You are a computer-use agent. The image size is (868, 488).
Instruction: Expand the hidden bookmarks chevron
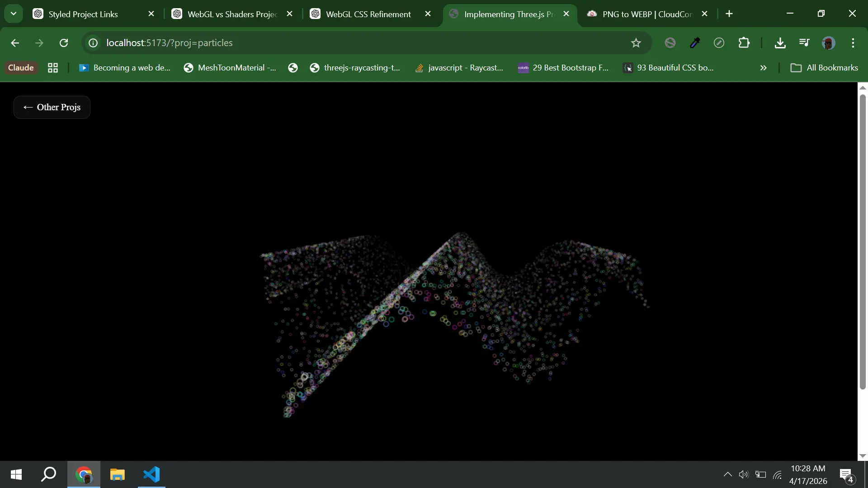point(764,68)
